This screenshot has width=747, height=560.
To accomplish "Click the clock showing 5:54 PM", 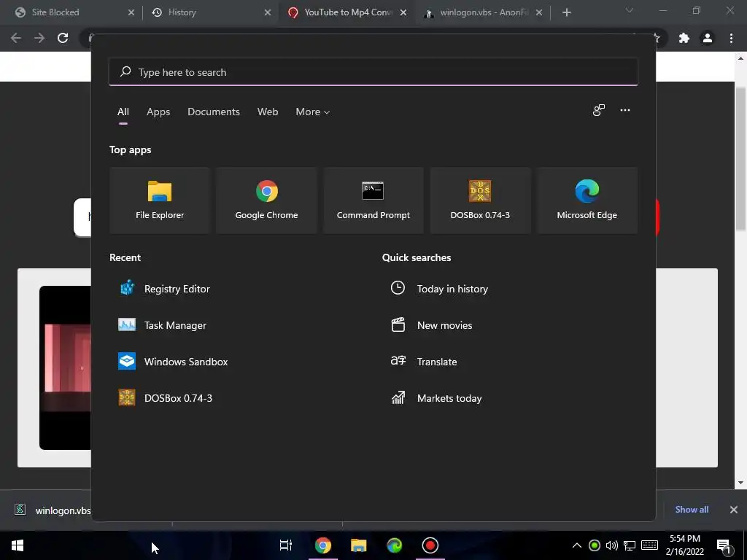I will tap(685, 545).
